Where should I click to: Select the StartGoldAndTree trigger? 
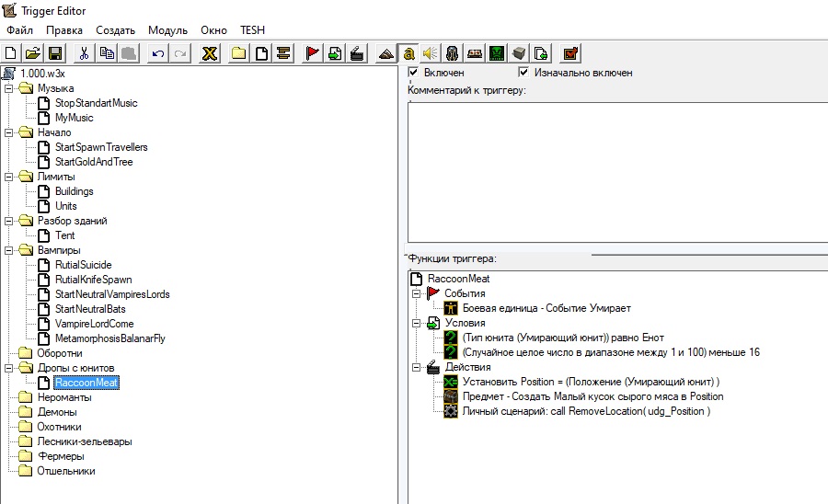click(94, 162)
